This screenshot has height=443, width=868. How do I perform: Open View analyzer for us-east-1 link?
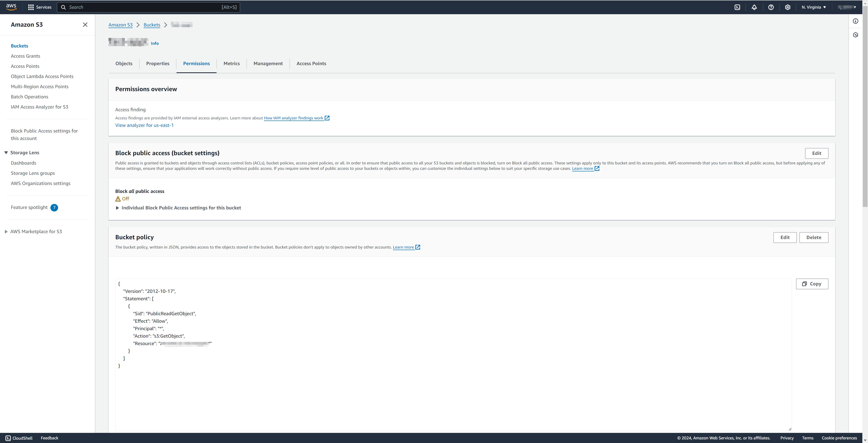[x=144, y=125]
